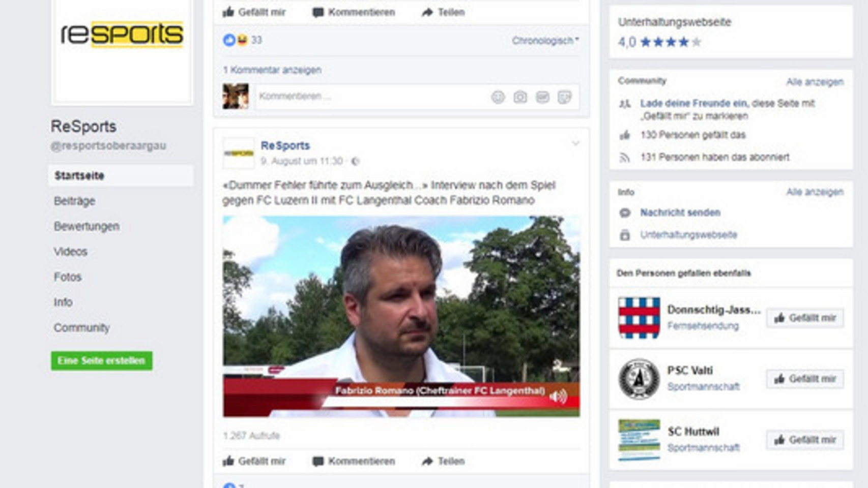
Task: Select the Startseite tab in sidebar
Action: pyautogui.click(x=121, y=175)
